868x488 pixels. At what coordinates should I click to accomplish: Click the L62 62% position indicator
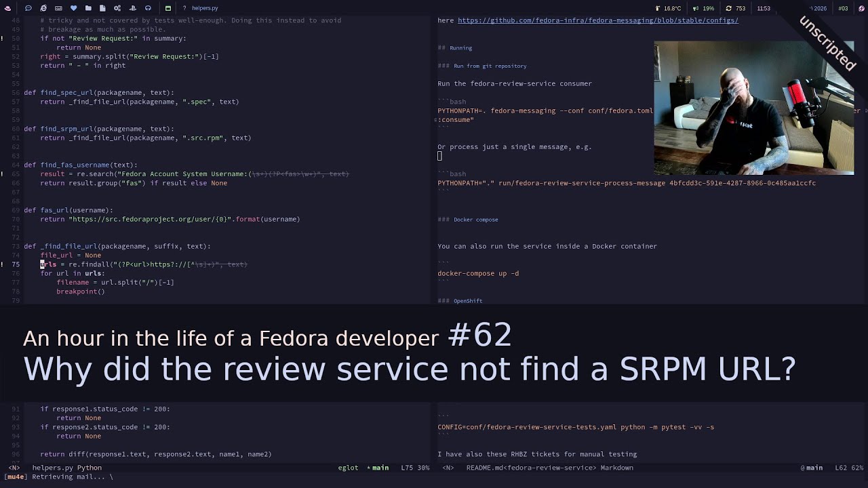pyautogui.click(x=849, y=468)
